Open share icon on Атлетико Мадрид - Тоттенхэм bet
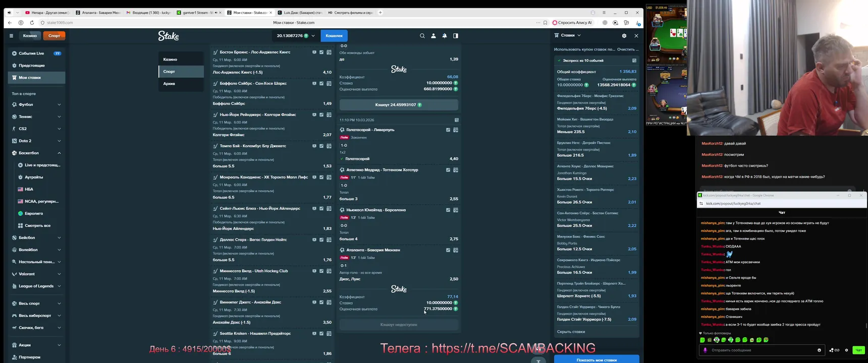The height and width of the screenshot is (363, 868). (x=448, y=170)
